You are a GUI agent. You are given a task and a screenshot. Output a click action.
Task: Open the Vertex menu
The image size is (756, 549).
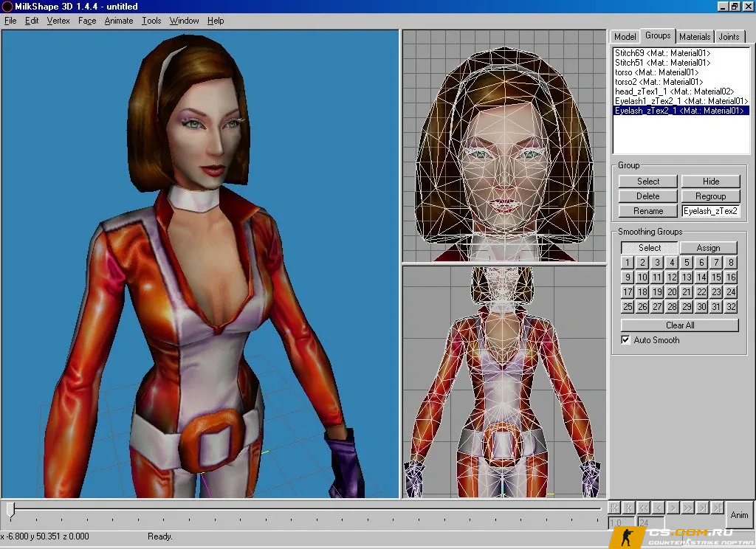coord(58,21)
